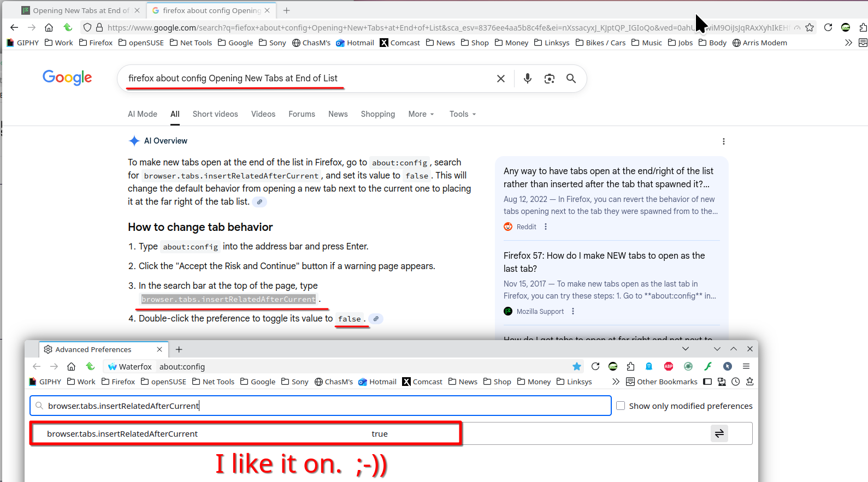Enable Show only modified preferences checkbox
This screenshot has width=868, height=482.
[x=621, y=406]
